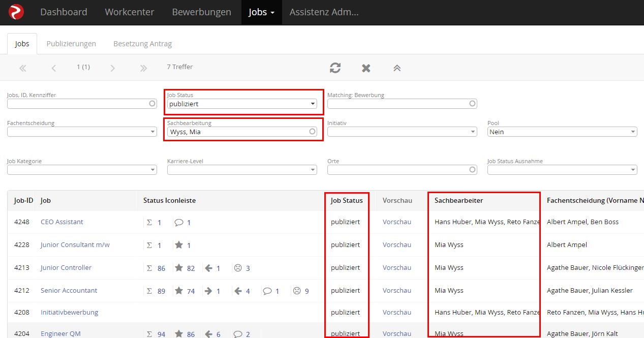Open Assistenz Adm... in top navigation
The width and height of the screenshot is (644, 338).
coord(324,12)
